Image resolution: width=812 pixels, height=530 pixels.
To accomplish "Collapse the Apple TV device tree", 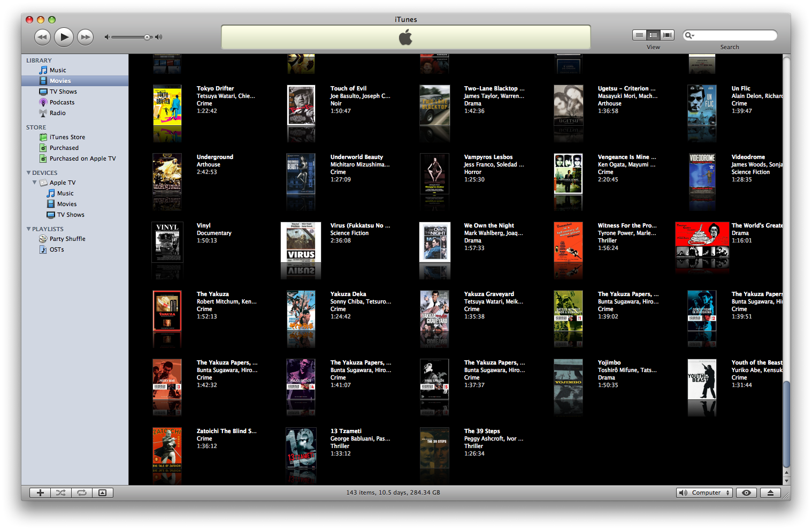I will (x=35, y=183).
